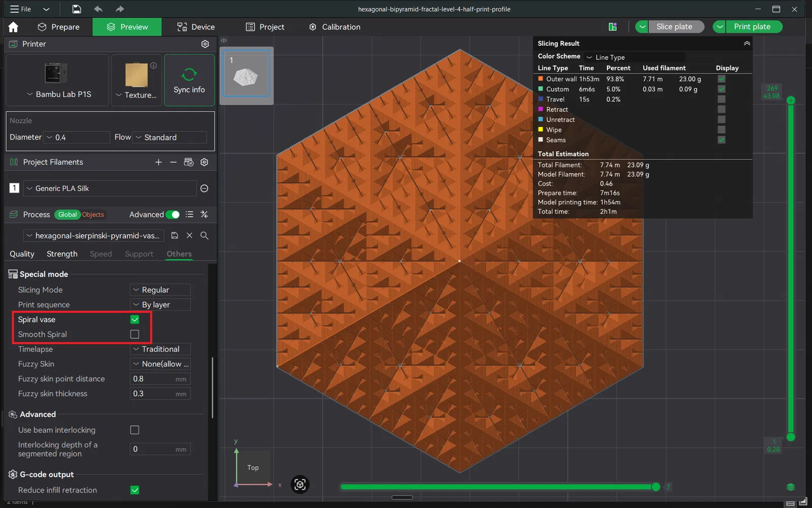Click the search icon next to process preset
Image resolution: width=812 pixels, height=508 pixels.
tap(204, 236)
